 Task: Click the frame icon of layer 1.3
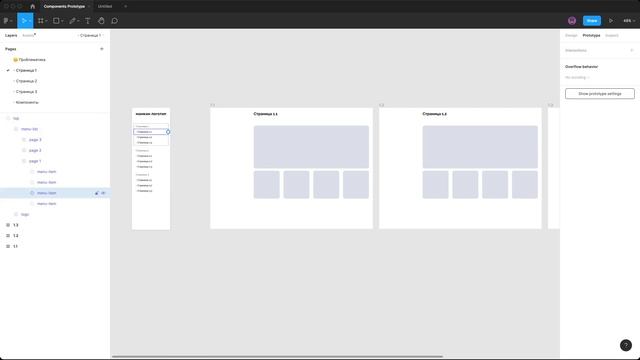pos(8,225)
